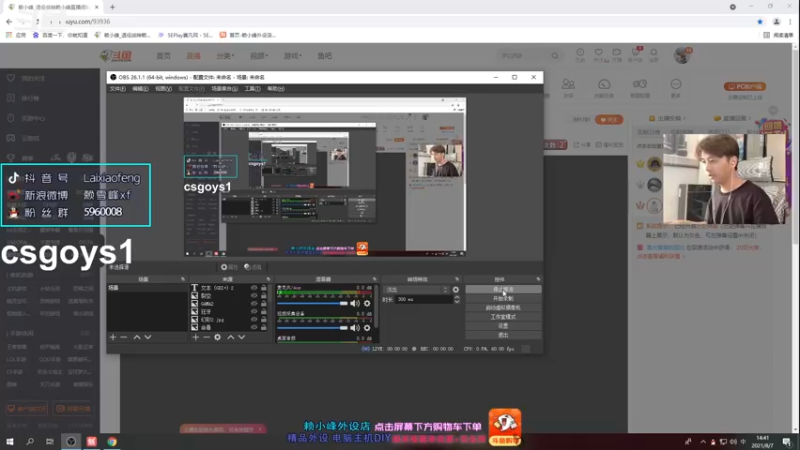
Task: Adjust the first mixer channel volume slider
Action: tap(312, 304)
